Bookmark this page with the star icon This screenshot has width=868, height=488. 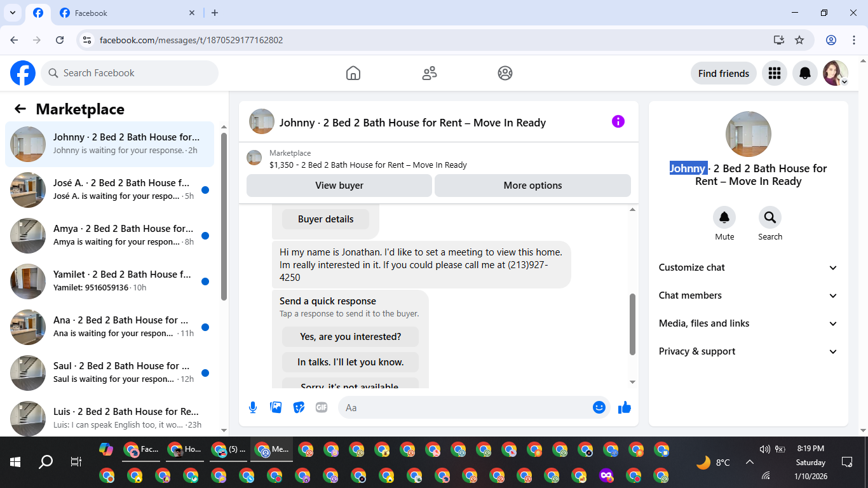799,40
